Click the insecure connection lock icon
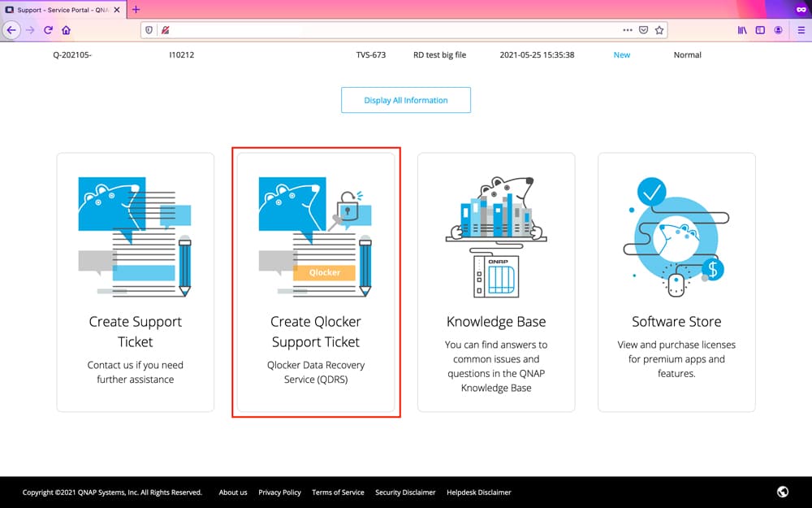Viewport: 812px width, 508px height. tap(165, 30)
